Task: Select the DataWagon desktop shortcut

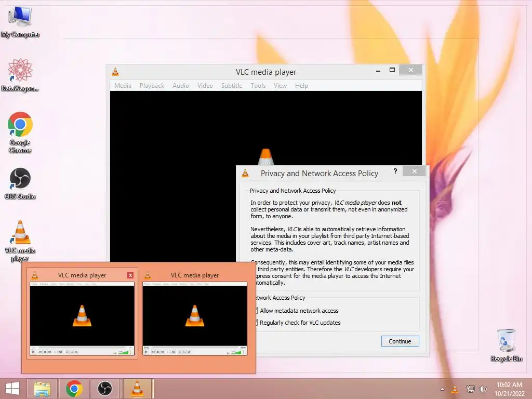Action: tap(20, 75)
